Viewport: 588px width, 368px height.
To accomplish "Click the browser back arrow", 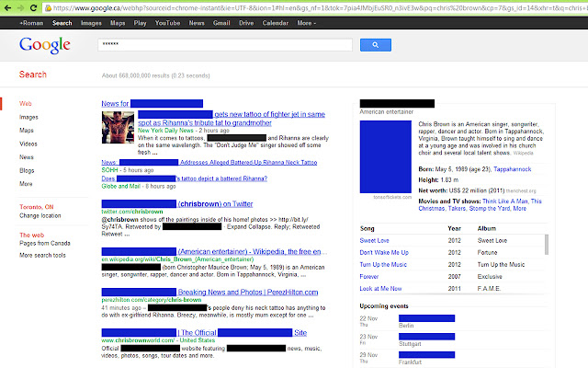I will (x=7, y=7).
